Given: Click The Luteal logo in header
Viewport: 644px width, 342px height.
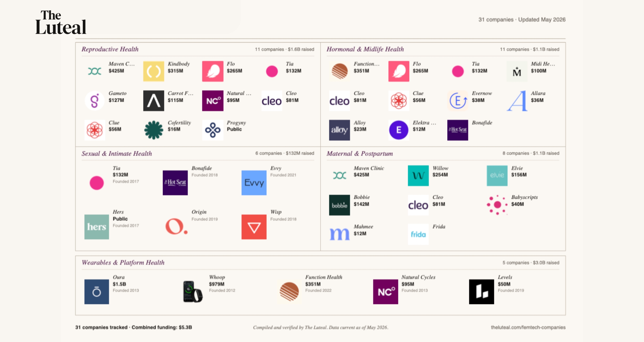Looking at the screenshot, I should [x=61, y=22].
